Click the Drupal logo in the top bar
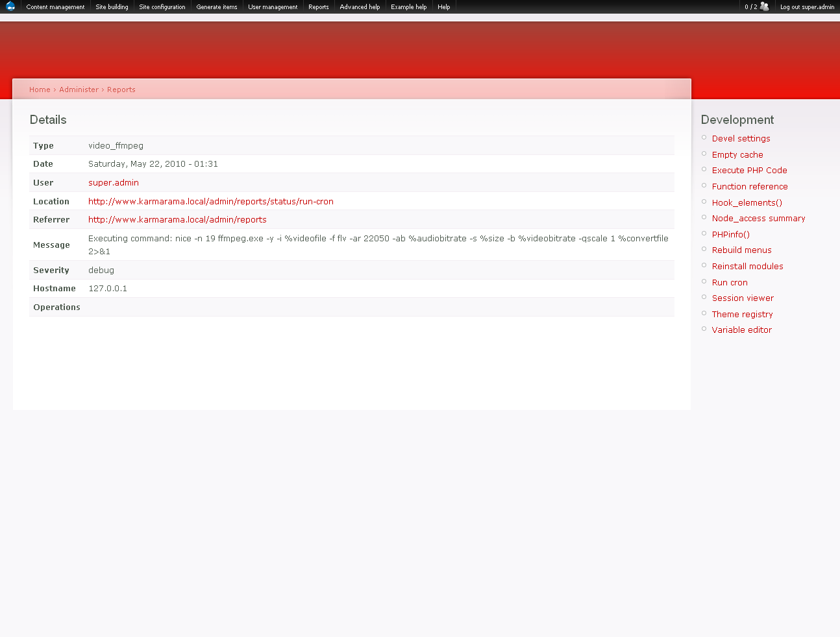 pos(10,6)
